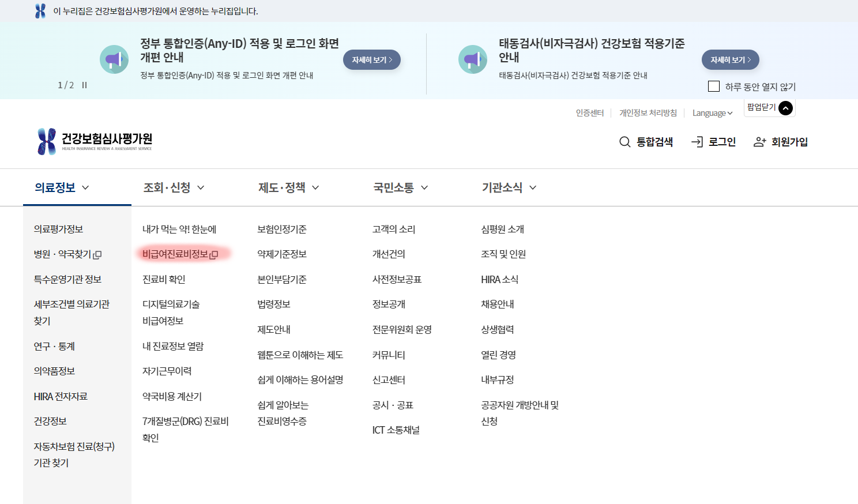Screen dimensions: 858x504
Task: Click the 로그인 arrow icon
Action: [697, 142]
